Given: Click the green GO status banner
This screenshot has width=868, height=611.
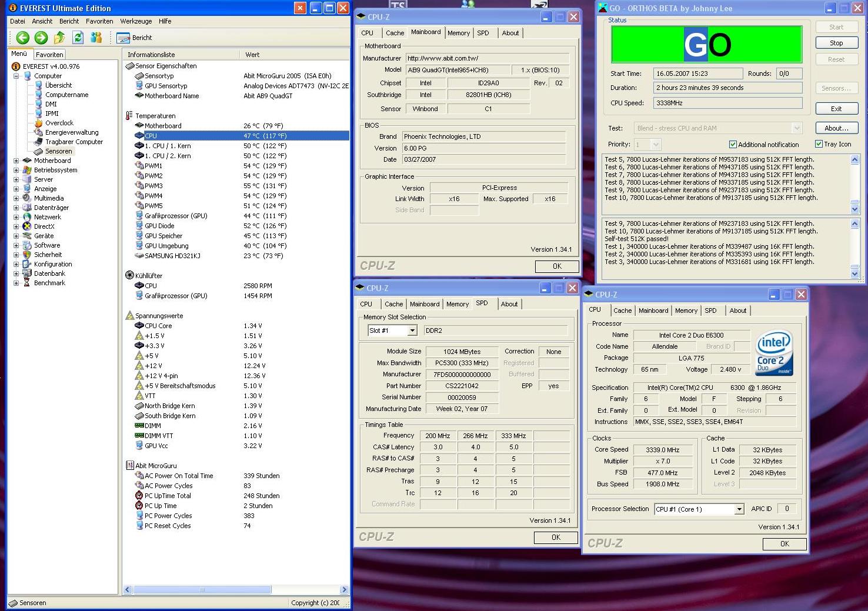Looking at the screenshot, I should tap(707, 44).
